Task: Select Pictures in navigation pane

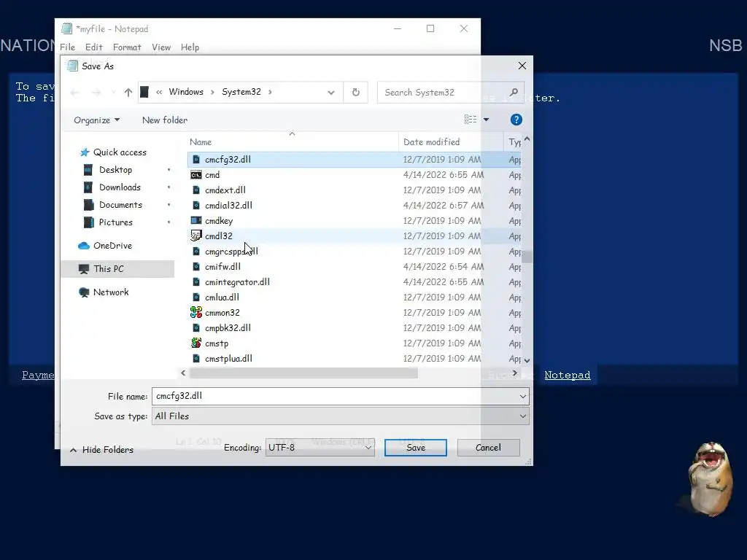Action: [115, 222]
